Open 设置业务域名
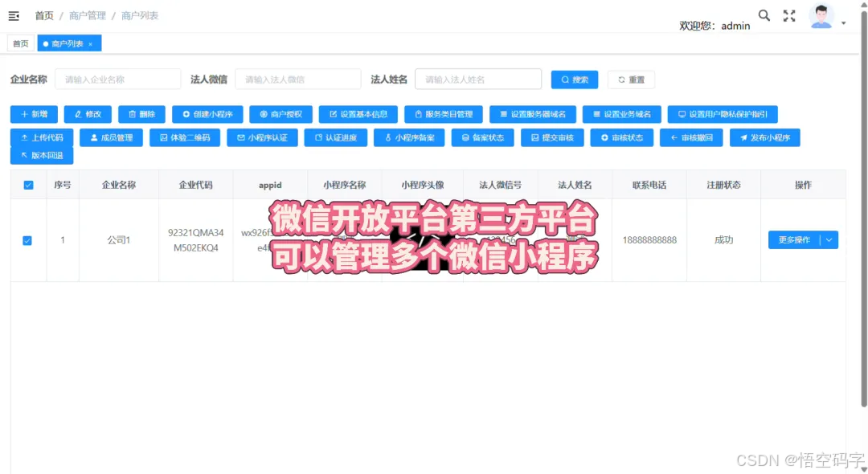Image resolution: width=868 pixels, height=474 pixels. 621,114
